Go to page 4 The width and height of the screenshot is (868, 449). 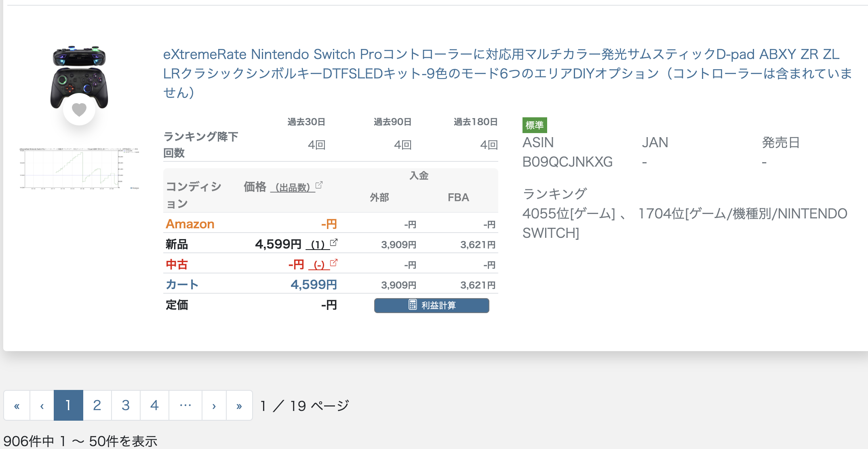coord(154,406)
